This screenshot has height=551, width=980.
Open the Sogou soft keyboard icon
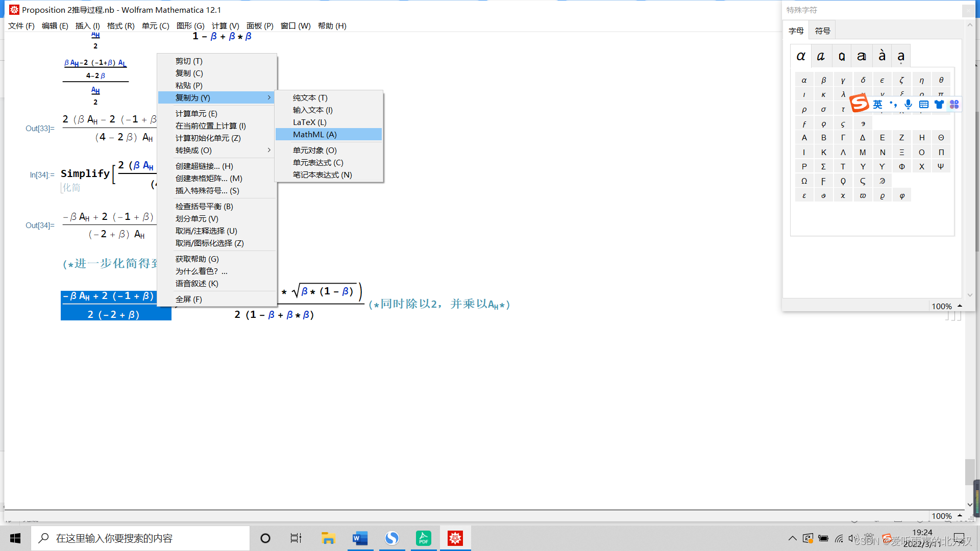point(923,105)
